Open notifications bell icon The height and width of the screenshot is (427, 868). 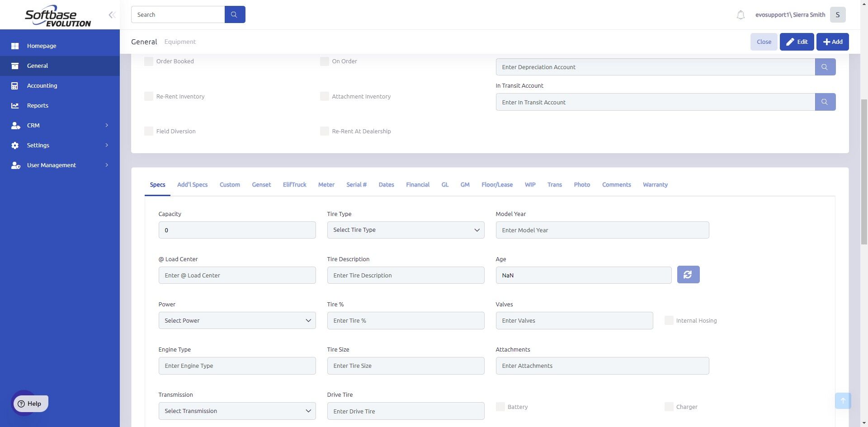point(741,15)
